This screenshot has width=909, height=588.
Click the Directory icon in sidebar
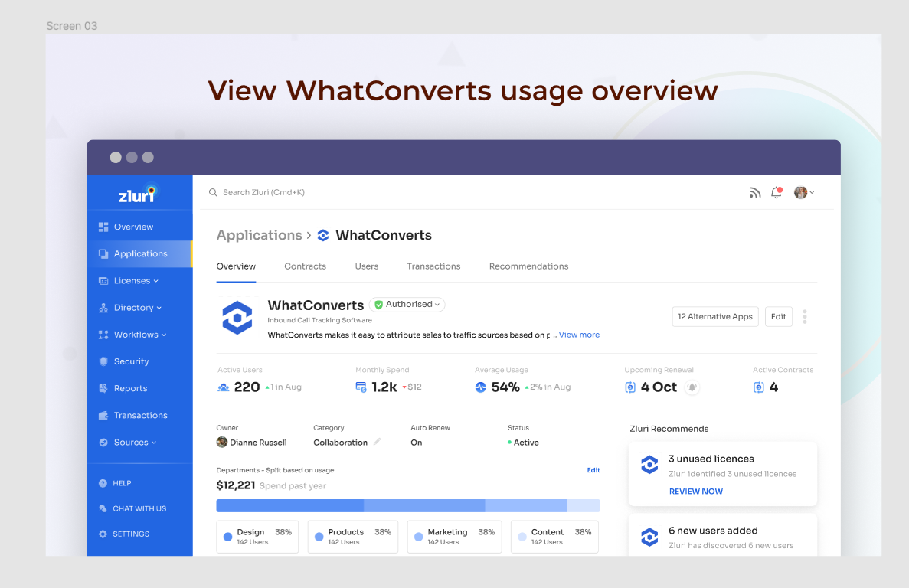click(103, 308)
